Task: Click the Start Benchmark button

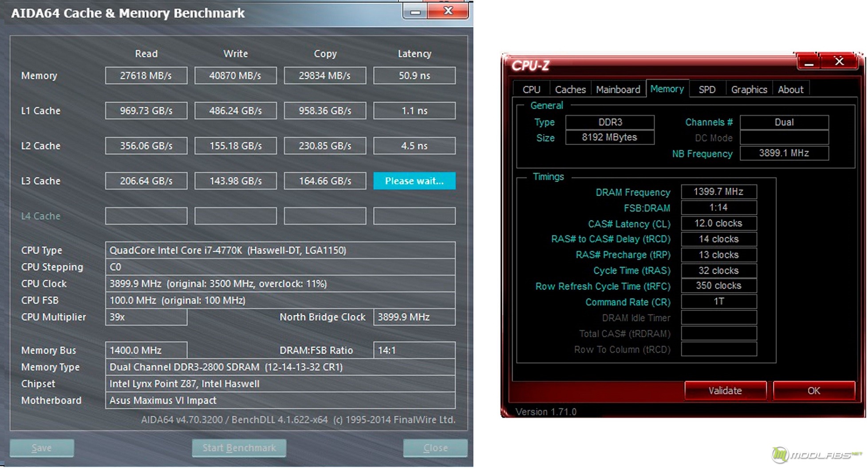Action: (239, 448)
